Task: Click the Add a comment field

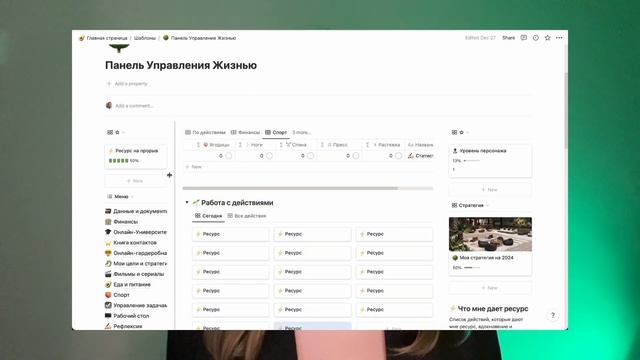Action: pos(134,106)
